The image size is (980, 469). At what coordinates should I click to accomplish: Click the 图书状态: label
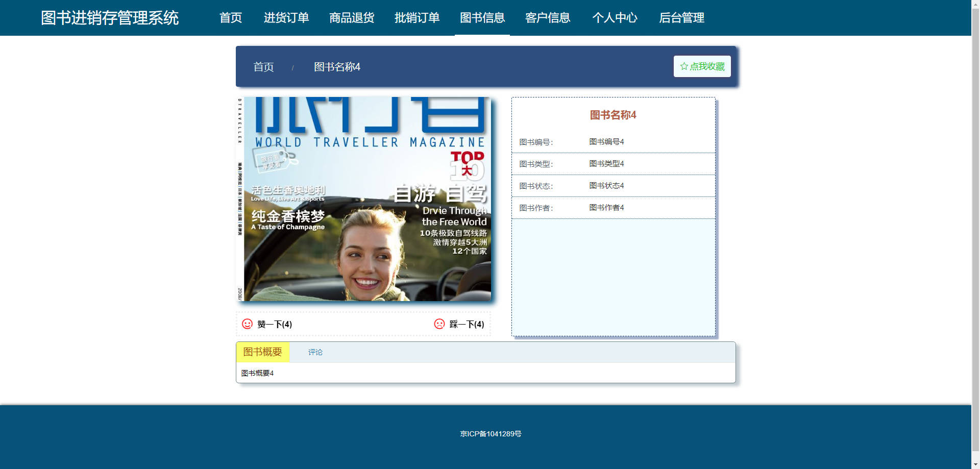tap(536, 186)
